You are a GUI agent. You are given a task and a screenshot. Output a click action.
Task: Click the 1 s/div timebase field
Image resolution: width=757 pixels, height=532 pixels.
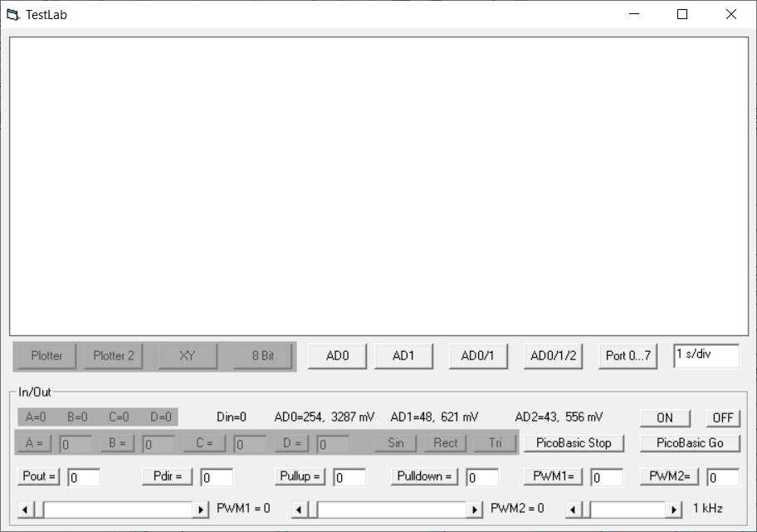706,355
